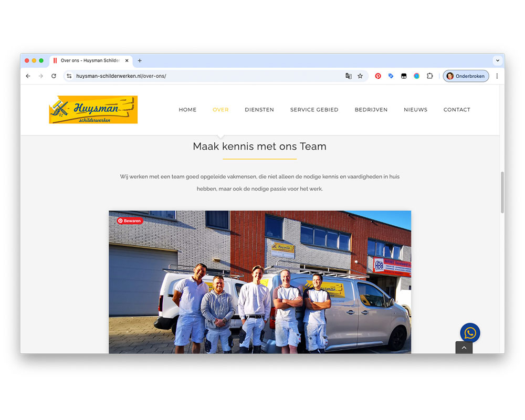Click the blue price tag extension icon
Viewport: 525px width, 420px height.
coord(391,76)
